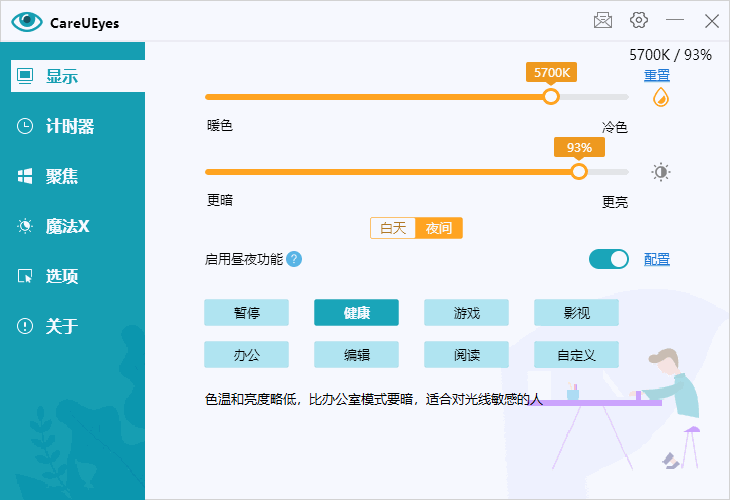Click the mail feedback icon in title bar
Viewport: 730px width, 500px height.
(603, 20)
